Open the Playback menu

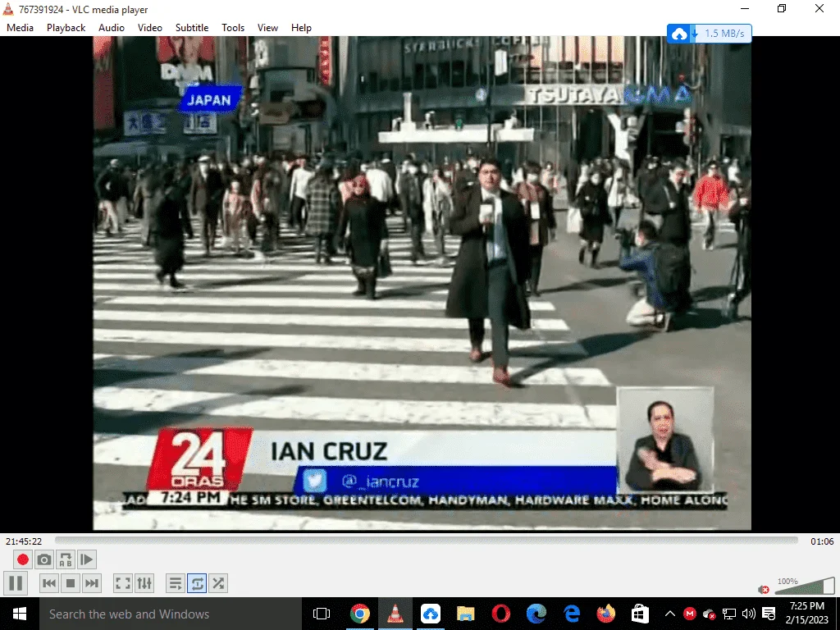(66, 28)
